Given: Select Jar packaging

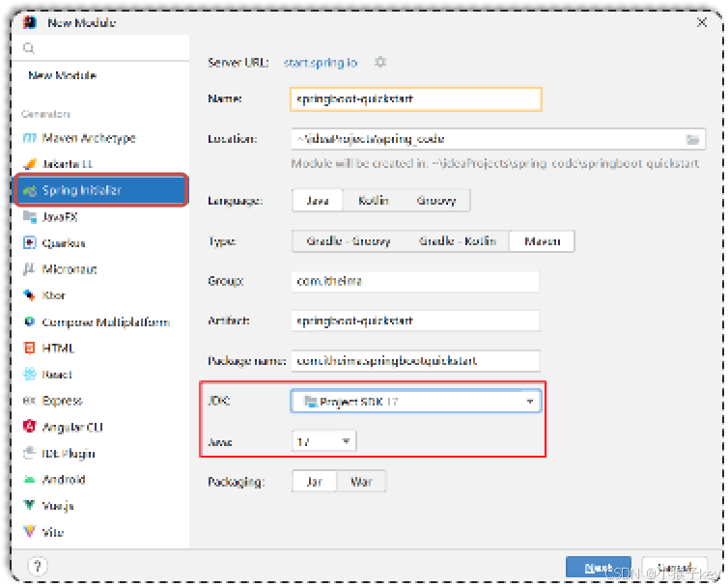Looking at the screenshot, I should (315, 482).
